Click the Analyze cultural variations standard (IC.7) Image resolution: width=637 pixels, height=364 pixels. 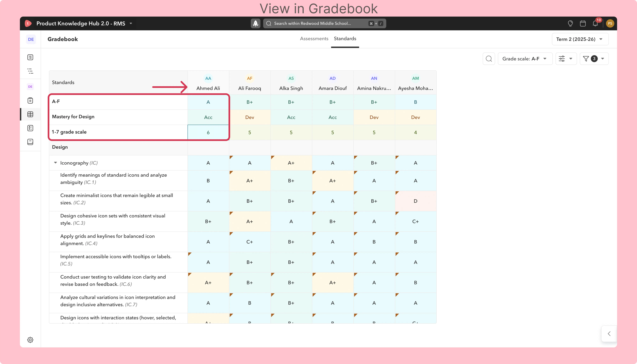pyautogui.click(x=118, y=301)
